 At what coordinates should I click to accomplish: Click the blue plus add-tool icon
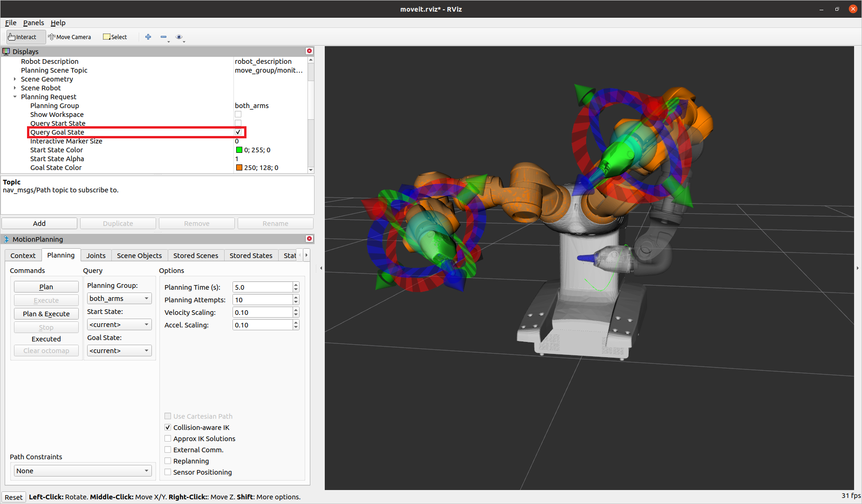[148, 37]
